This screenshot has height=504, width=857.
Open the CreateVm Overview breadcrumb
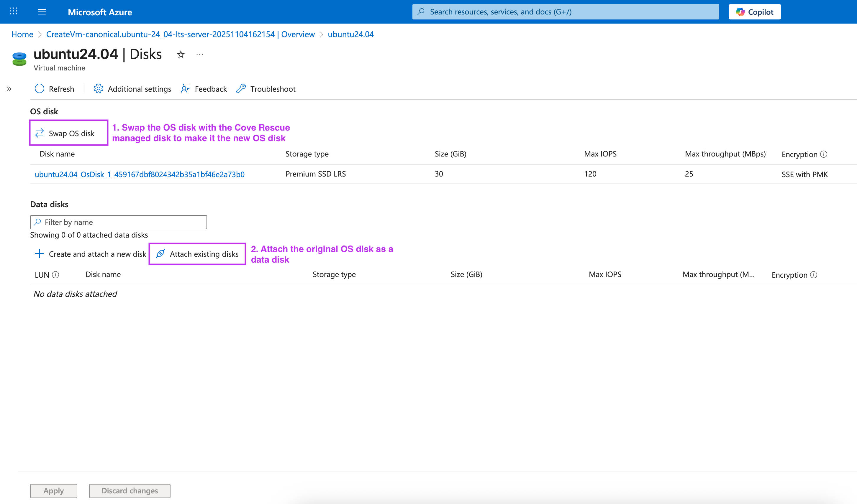180,34
